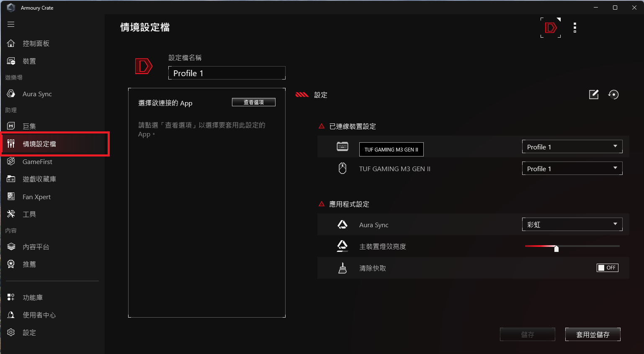The width and height of the screenshot is (644, 354).
Task: Click the 查看選項 button
Action: click(254, 102)
